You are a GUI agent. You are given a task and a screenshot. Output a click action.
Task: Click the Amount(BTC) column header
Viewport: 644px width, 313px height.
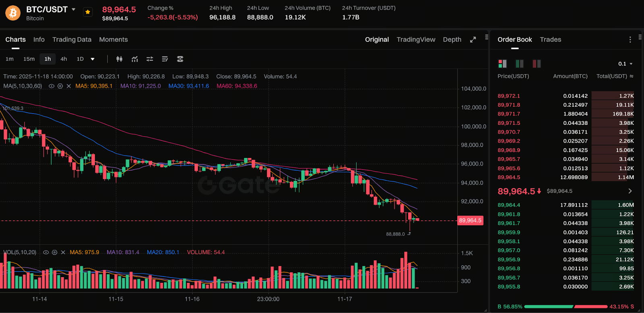(570, 76)
